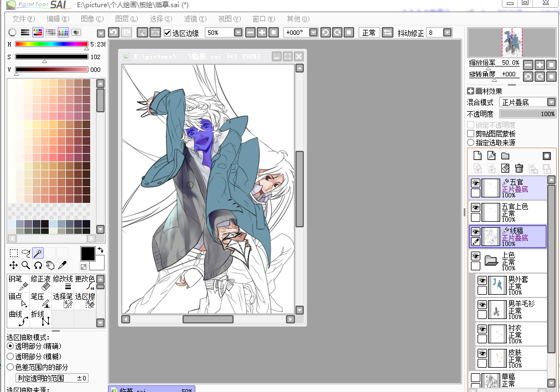Create a new normal layer
560x392 pixels.
[x=478, y=155]
